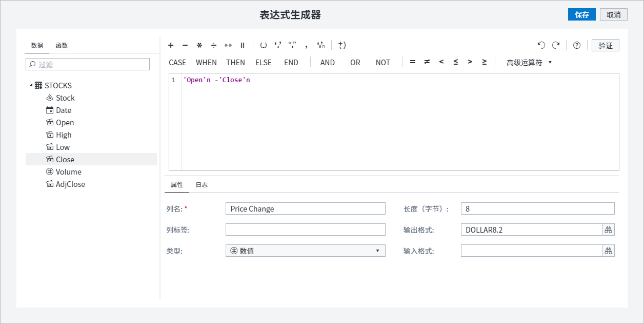Switch to the 函数 tab
Image resolution: width=644 pixels, height=324 pixels.
(x=62, y=45)
